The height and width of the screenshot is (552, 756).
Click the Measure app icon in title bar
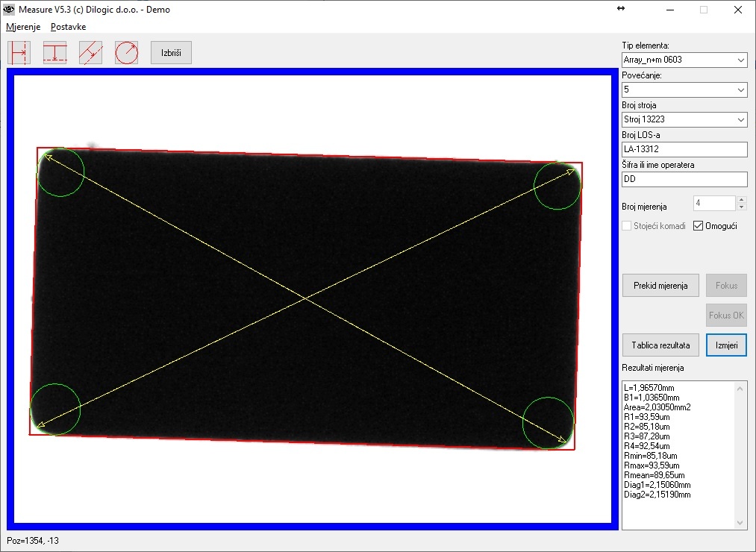pyautogui.click(x=9, y=10)
